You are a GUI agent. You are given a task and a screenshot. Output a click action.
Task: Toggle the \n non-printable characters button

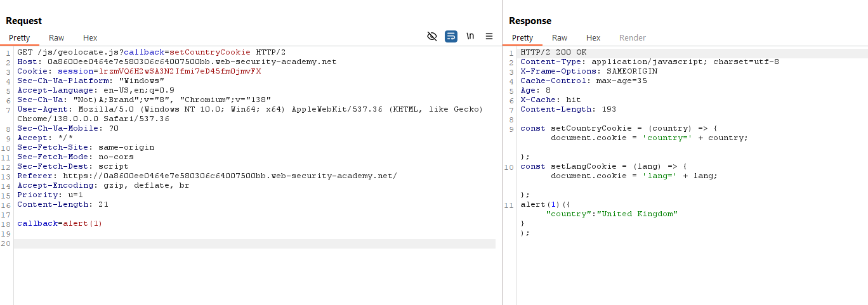point(470,37)
